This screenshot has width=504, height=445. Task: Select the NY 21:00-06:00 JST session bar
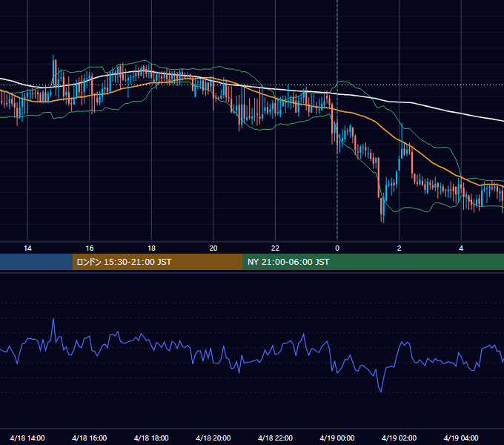point(373,262)
